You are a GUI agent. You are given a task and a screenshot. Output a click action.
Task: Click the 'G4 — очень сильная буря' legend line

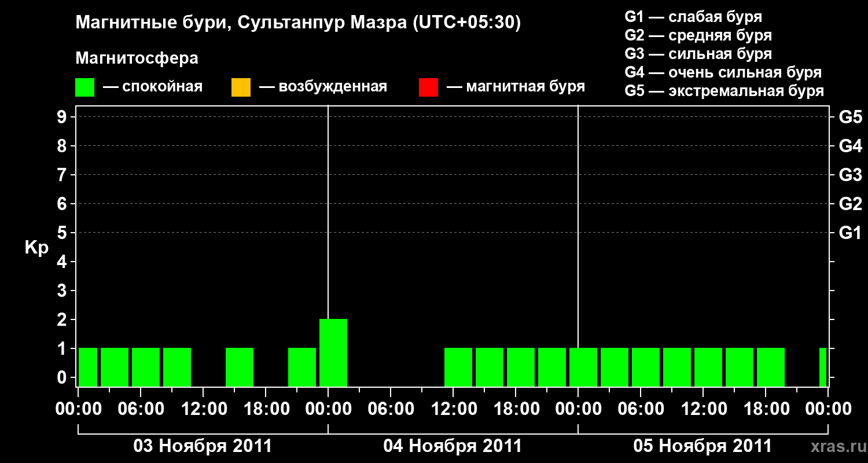pyautogui.click(x=723, y=72)
